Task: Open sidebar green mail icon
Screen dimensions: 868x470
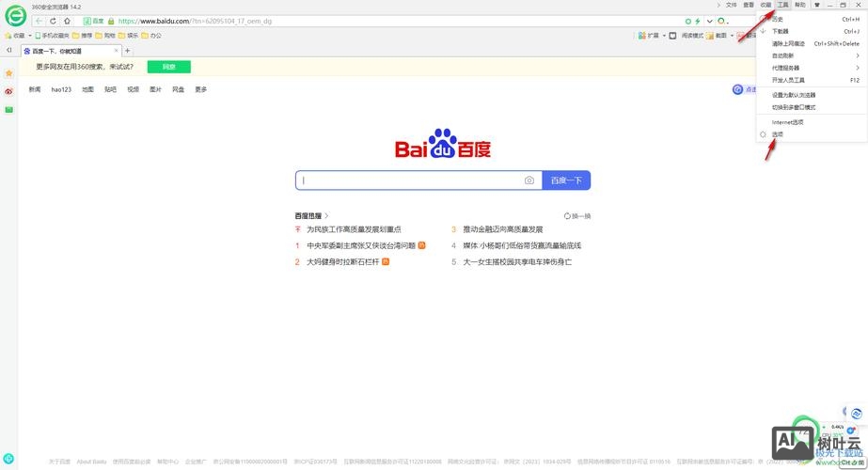Action: 8,110
